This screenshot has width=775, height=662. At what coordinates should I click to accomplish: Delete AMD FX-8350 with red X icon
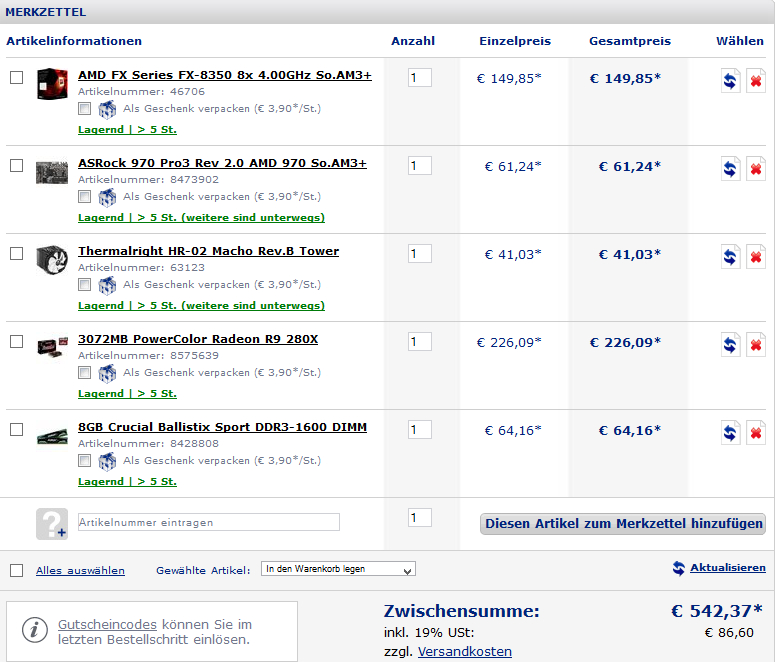756,80
